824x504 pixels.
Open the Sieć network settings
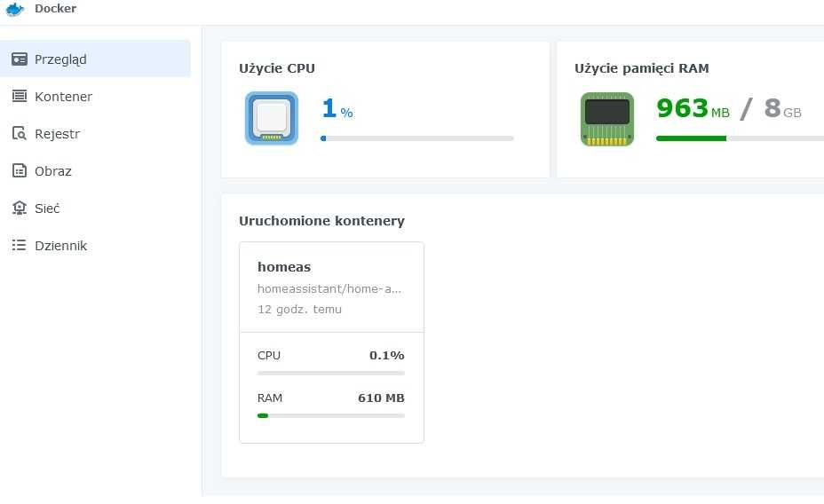coord(47,209)
